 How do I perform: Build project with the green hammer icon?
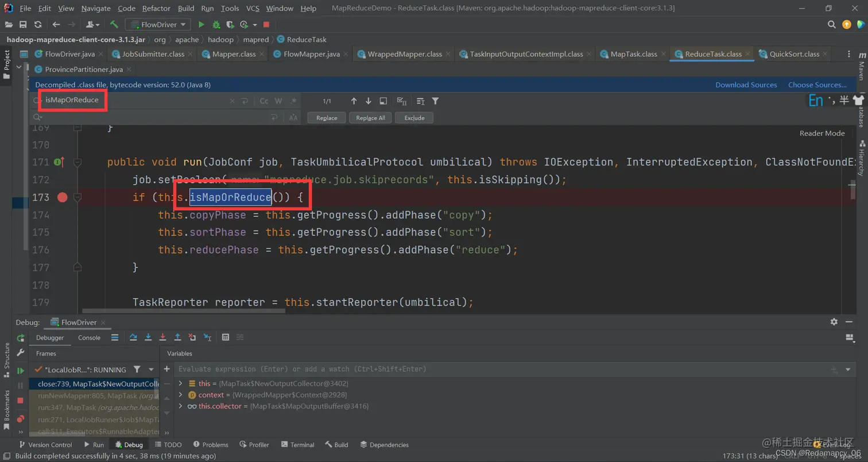(114, 25)
